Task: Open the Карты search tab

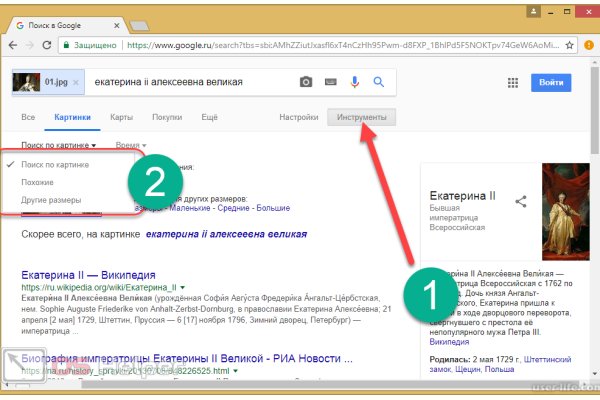Action: (x=121, y=117)
